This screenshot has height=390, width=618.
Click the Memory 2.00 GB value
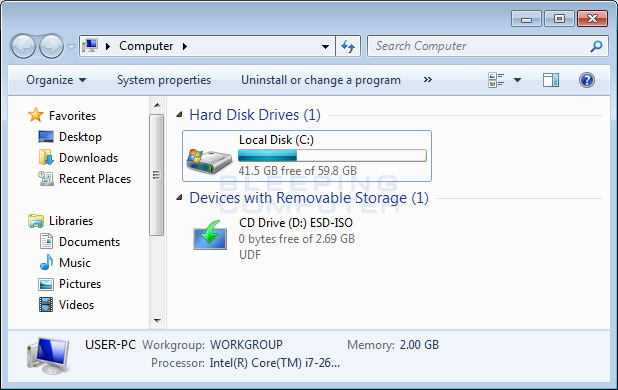419,345
